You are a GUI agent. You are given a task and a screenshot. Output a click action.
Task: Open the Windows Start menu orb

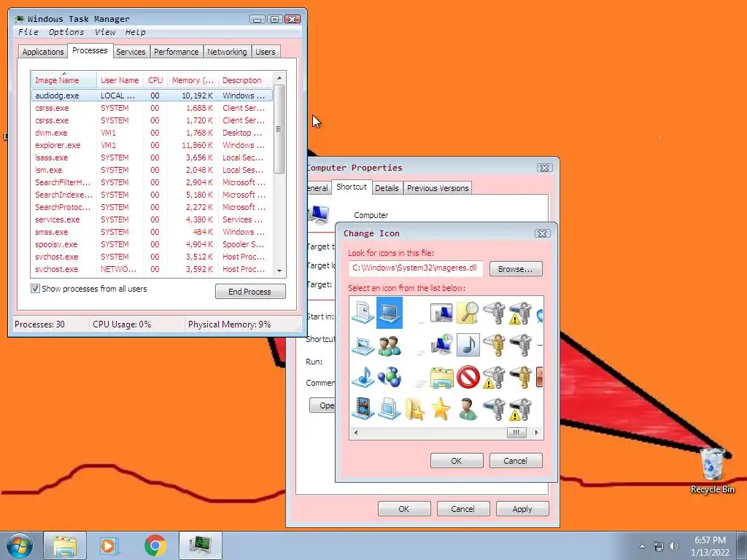pyautogui.click(x=20, y=545)
